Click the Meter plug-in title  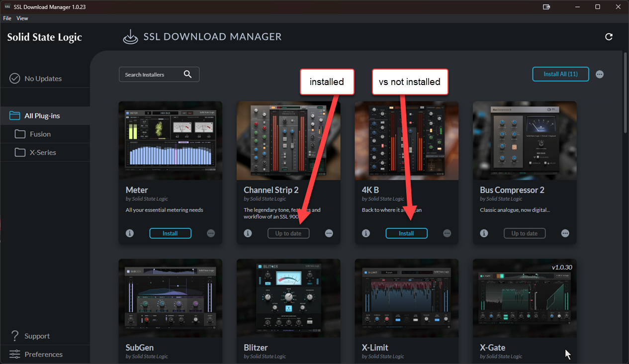(137, 190)
